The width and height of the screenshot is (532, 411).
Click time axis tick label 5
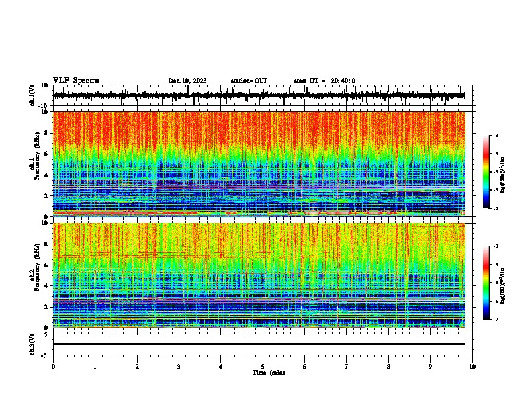click(x=263, y=367)
